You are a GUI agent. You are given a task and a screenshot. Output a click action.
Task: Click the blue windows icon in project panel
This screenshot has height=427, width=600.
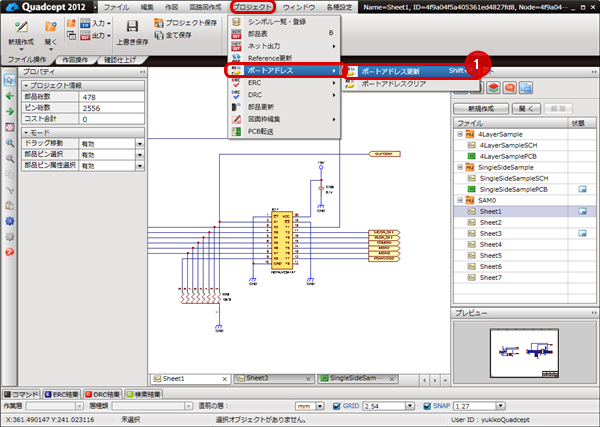526,88
